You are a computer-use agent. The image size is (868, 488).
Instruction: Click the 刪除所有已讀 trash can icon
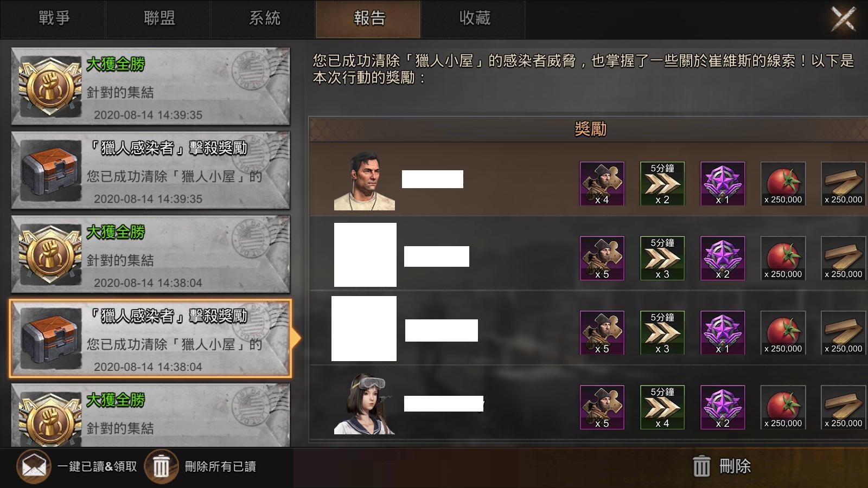tap(161, 466)
